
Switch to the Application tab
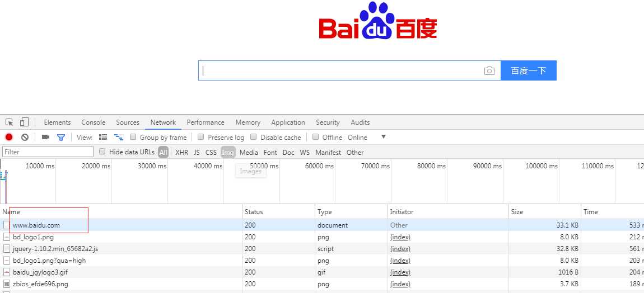click(288, 122)
